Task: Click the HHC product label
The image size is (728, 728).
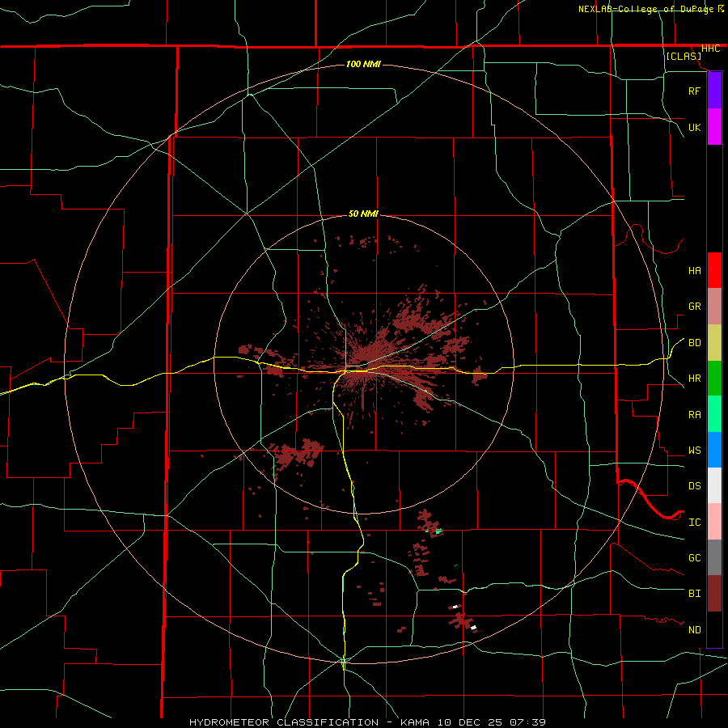Action: 710,49
